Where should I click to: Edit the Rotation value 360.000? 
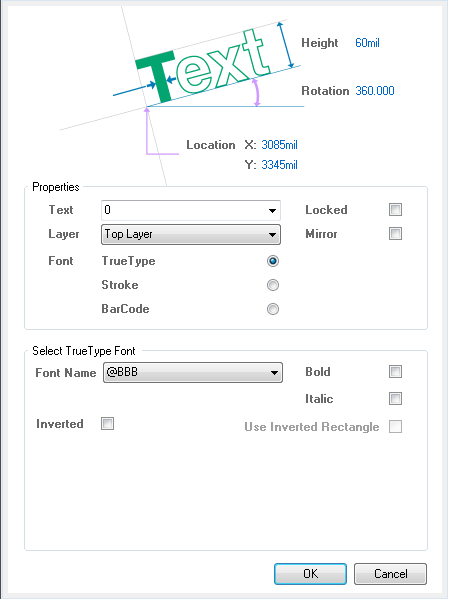click(x=375, y=91)
